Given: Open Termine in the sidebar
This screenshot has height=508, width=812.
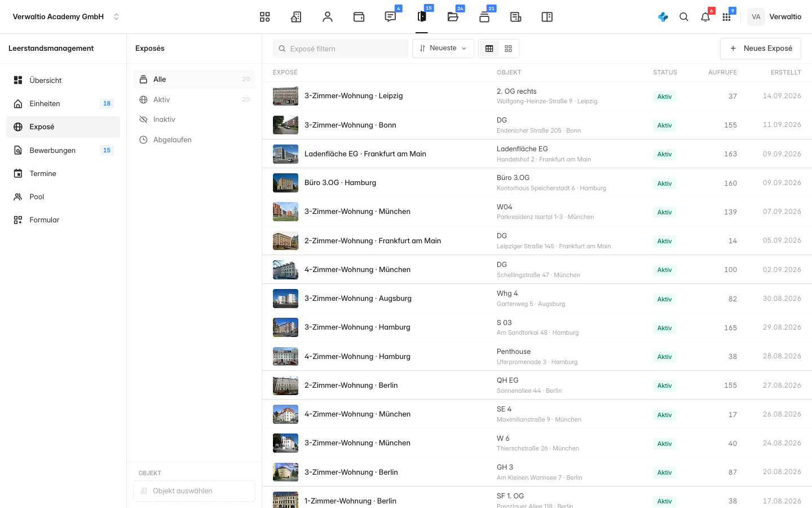Looking at the screenshot, I should 63,173.
